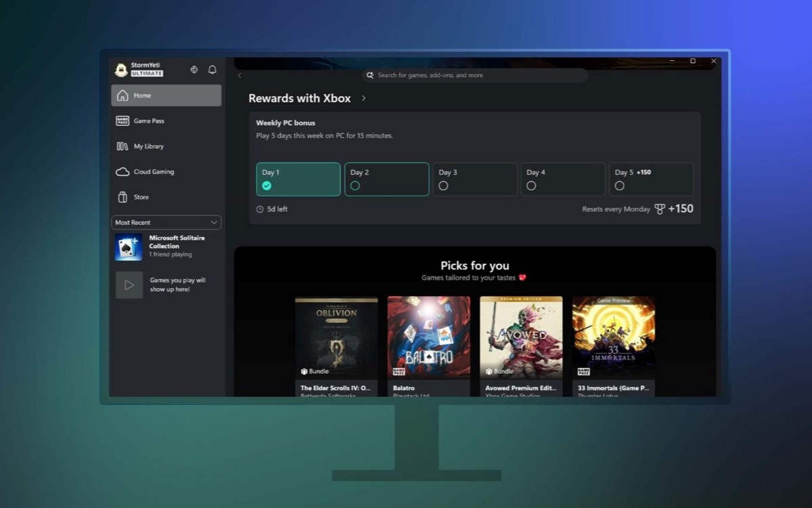Click Games you play will show up here
This screenshot has width=812, height=508.
[178, 284]
